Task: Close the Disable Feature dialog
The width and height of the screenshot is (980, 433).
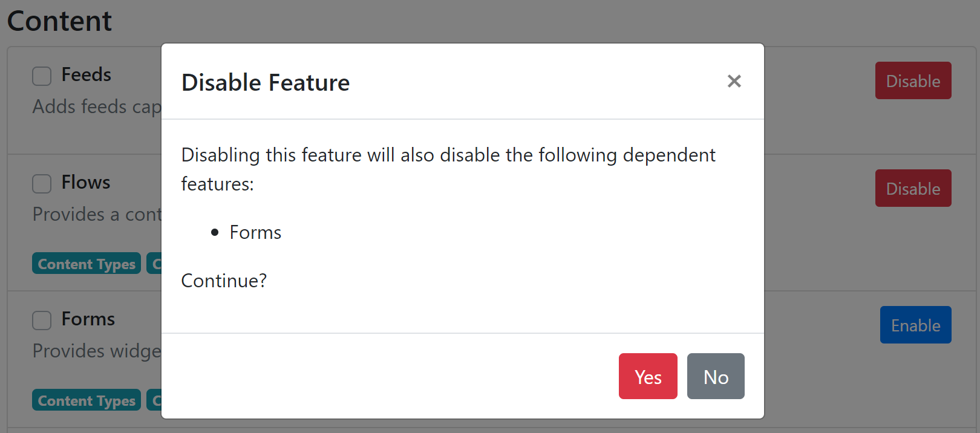Action: coord(734,81)
